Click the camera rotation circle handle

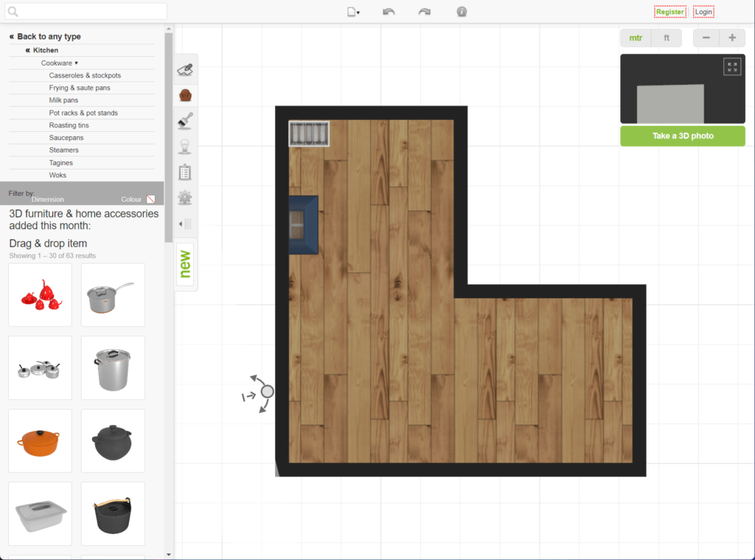click(x=267, y=391)
